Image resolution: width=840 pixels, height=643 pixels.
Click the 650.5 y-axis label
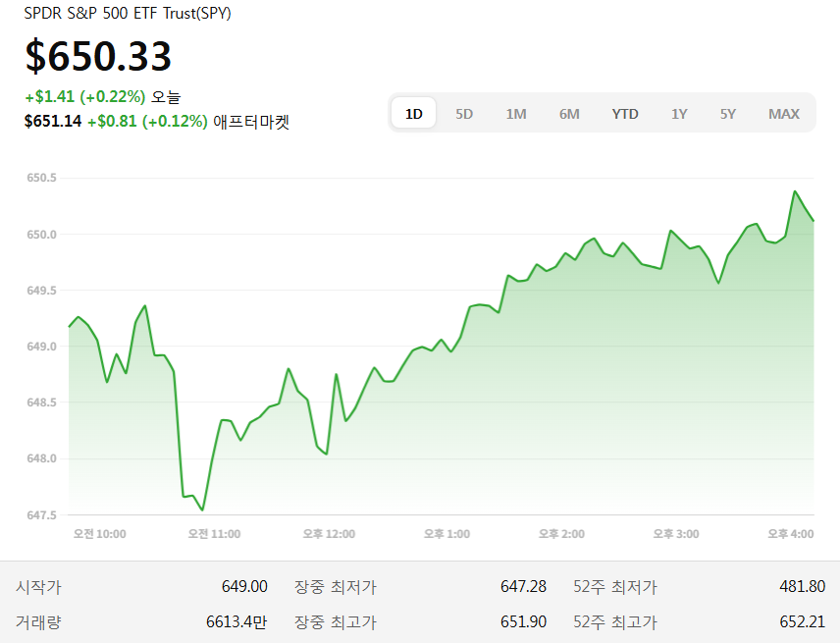pyautogui.click(x=42, y=178)
